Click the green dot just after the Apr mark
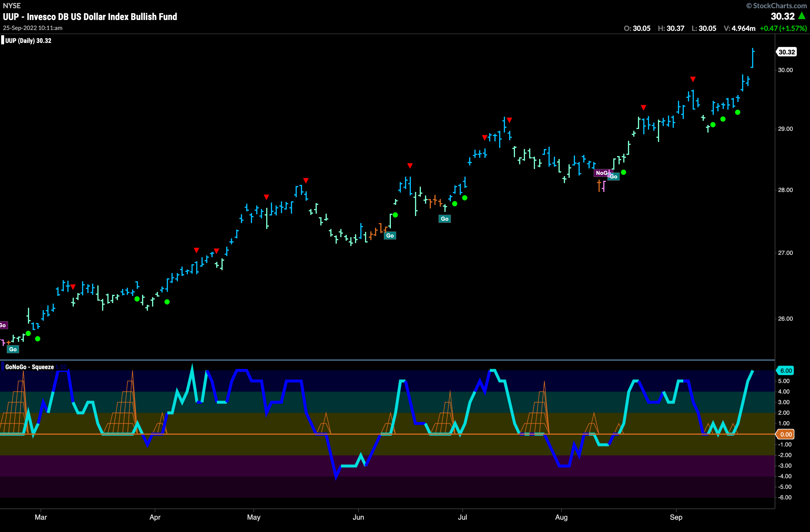810x532 pixels. click(167, 302)
